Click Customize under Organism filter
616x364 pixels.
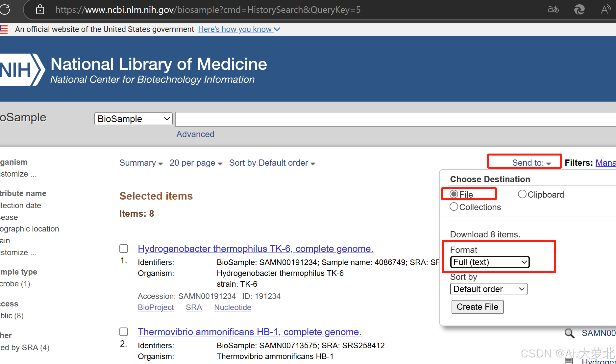(x=18, y=174)
